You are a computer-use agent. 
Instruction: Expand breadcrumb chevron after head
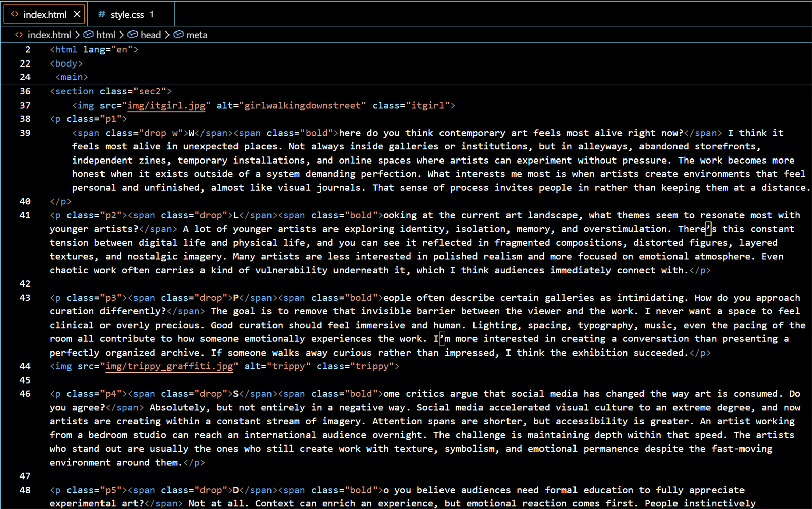[167, 35]
